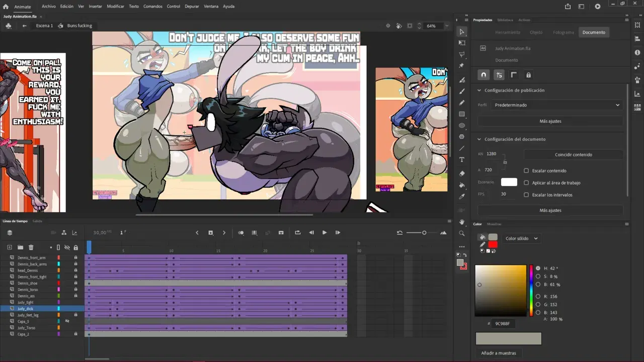Screen dimensions: 644x362
Task: Open the Insertar menu
Action: click(96, 7)
